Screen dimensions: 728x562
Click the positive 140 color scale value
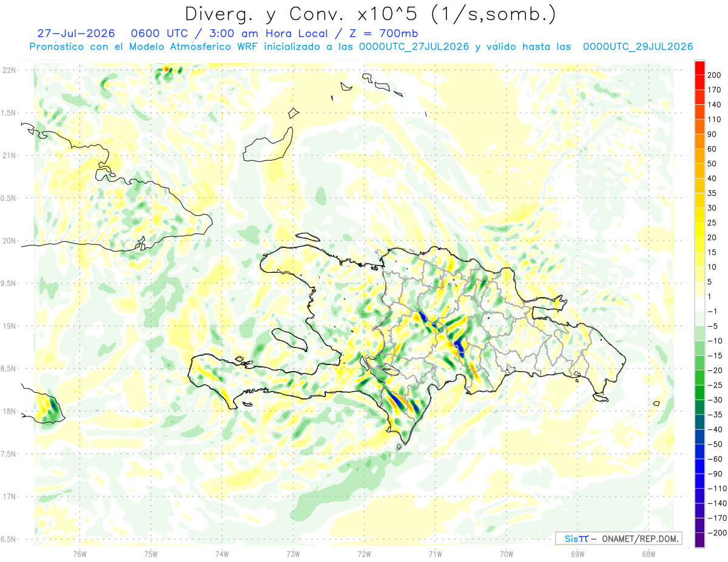714,104
